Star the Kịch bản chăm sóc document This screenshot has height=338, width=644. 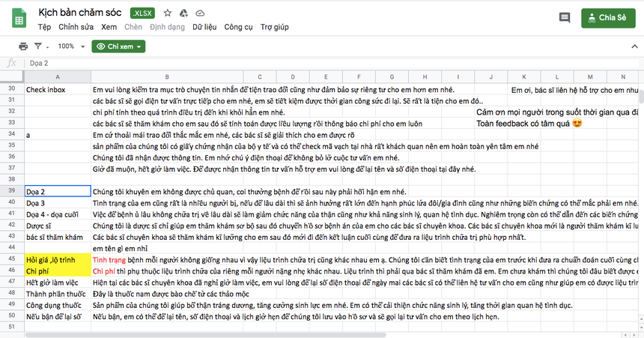pyautogui.click(x=167, y=13)
